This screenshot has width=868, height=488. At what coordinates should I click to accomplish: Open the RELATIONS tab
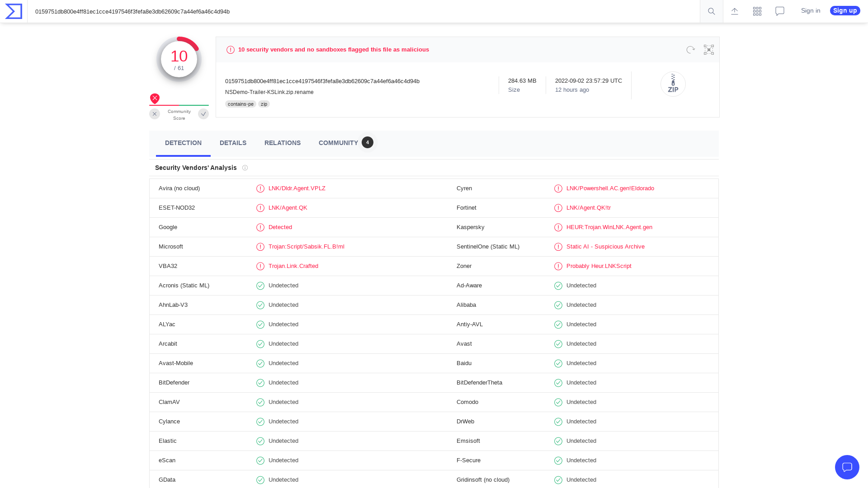click(x=283, y=143)
